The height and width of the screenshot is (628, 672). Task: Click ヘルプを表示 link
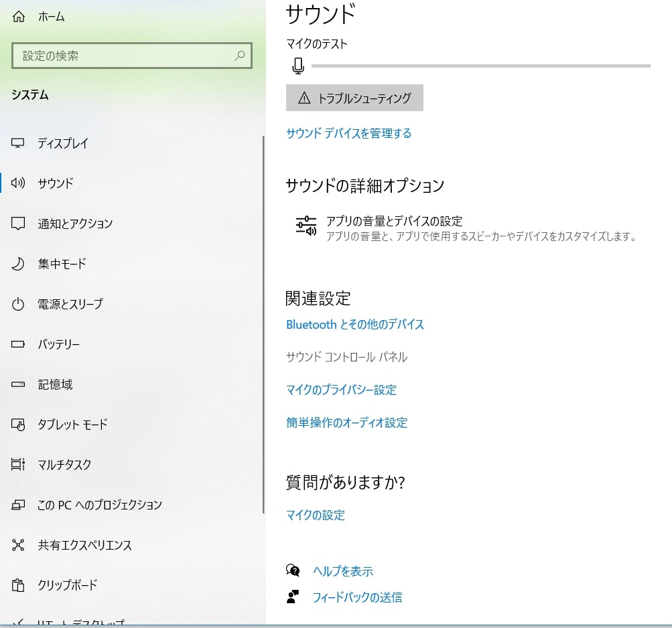343,571
